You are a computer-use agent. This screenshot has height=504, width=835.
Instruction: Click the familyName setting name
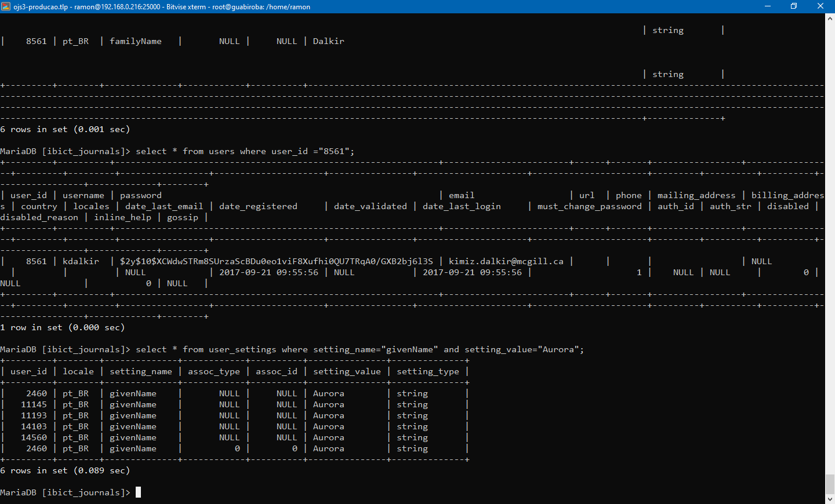pos(136,41)
